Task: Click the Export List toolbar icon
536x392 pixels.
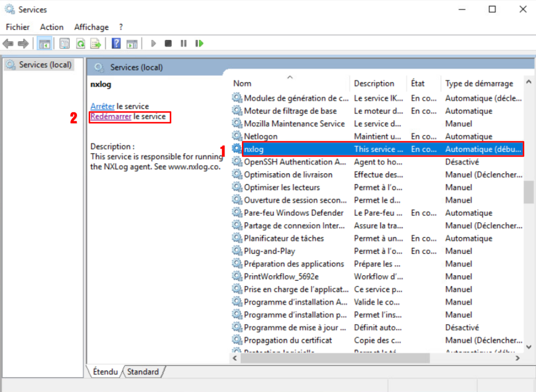Action: (x=95, y=43)
